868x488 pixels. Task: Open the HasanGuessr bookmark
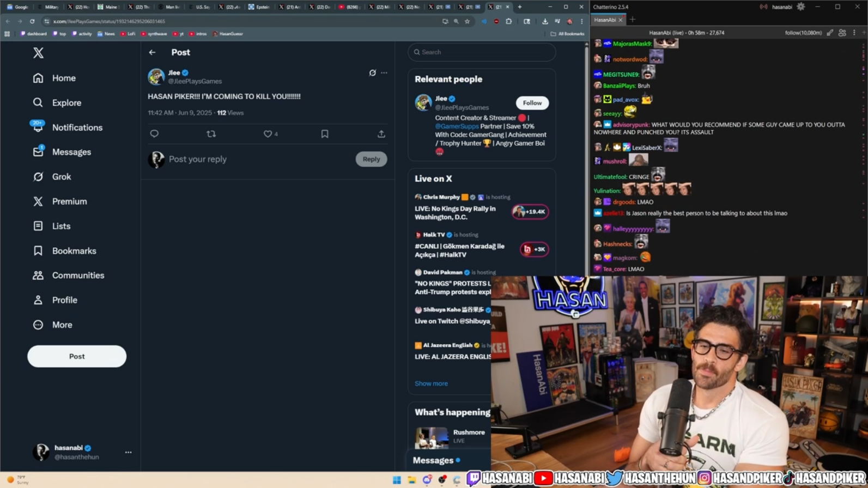click(228, 34)
